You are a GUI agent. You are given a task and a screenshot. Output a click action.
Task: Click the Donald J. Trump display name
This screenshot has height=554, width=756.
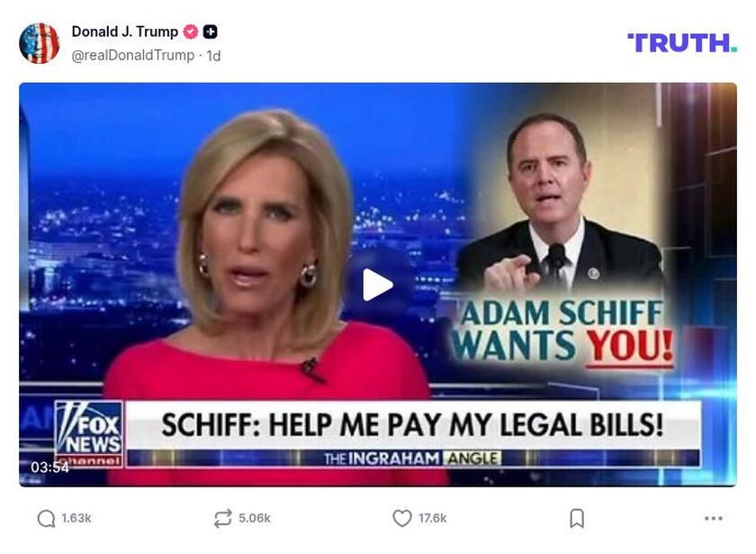[125, 32]
